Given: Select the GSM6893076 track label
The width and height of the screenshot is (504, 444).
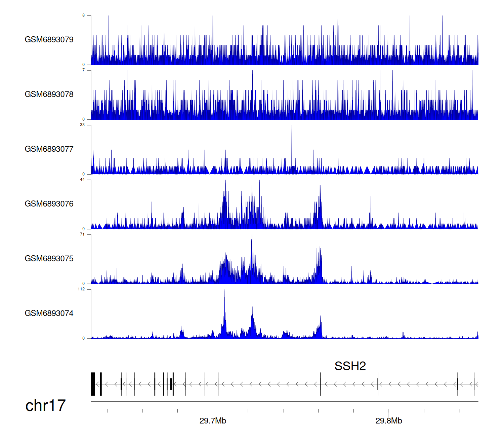Looking at the screenshot, I should pos(49,204).
